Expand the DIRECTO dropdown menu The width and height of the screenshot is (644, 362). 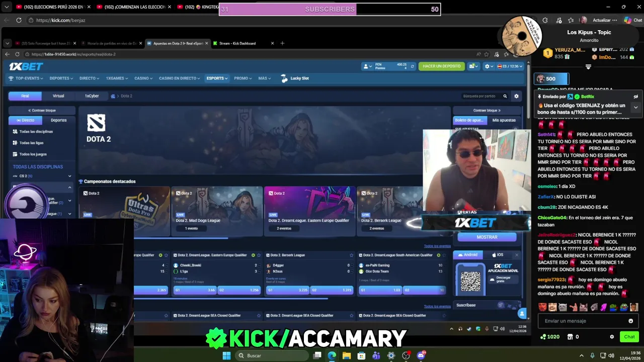point(90,78)
